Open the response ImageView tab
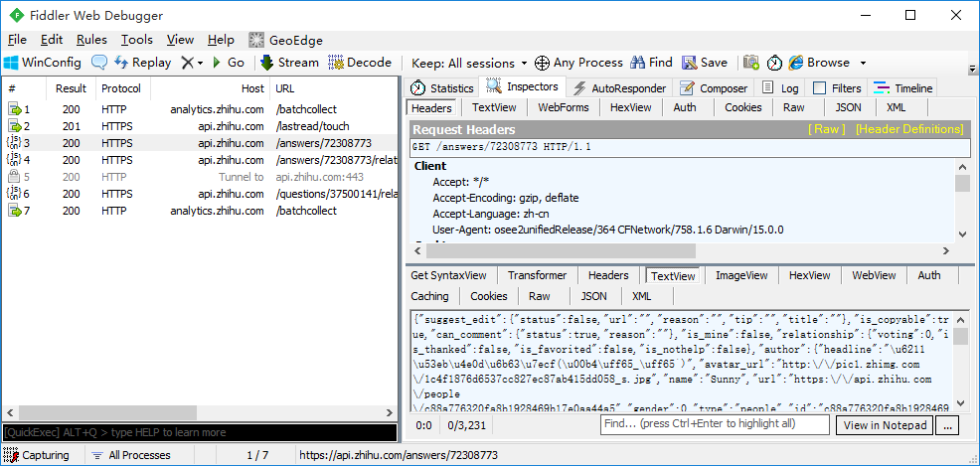The image size is (980, 466). pos(741,275)
